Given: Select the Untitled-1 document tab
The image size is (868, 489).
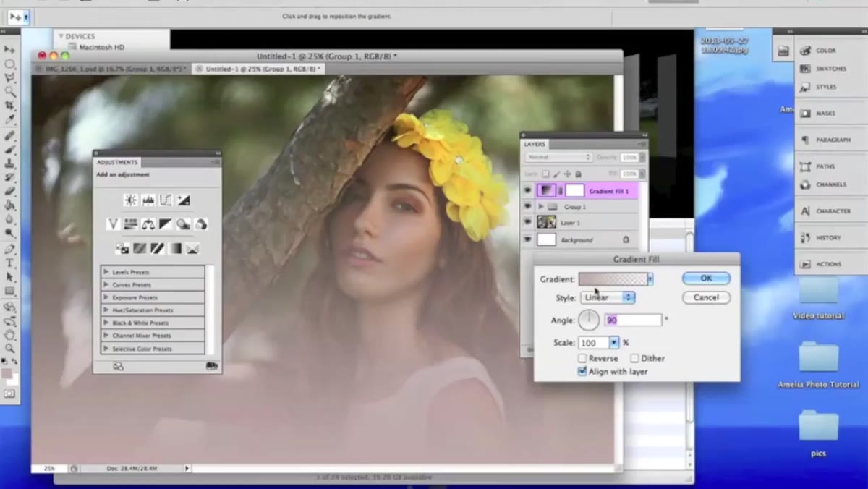Looking at the screenshot, I should pyautogui.click(x=261, y=69).
